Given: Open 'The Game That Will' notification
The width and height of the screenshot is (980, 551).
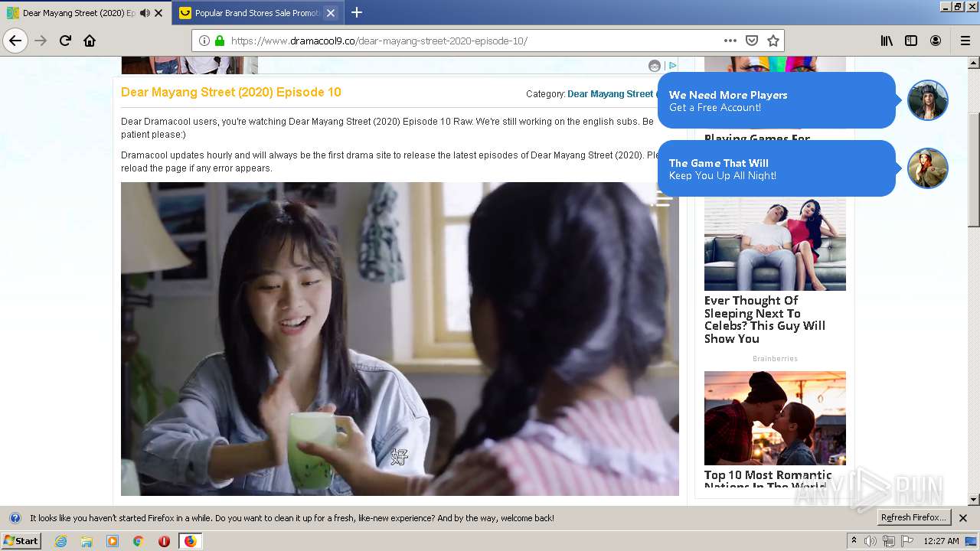Looking at the screenshot, I should click(776, 168).
